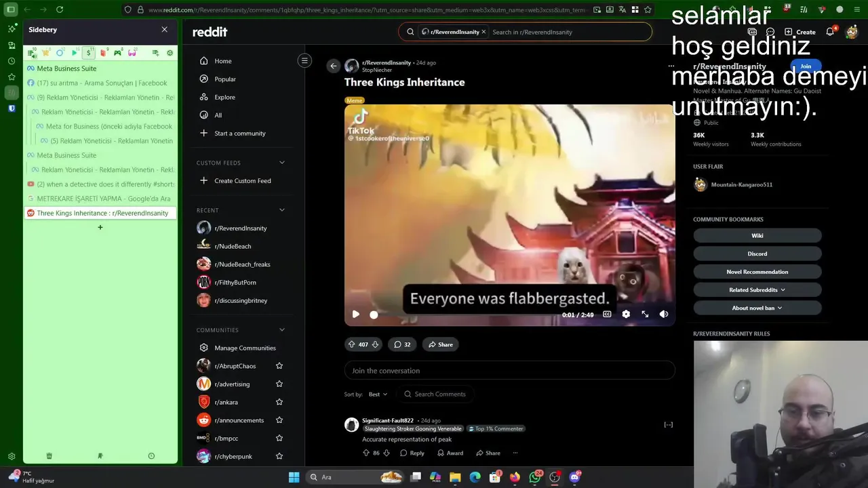Enter fullscreen on the video player

pyautogui.click(x=645, y=314)
